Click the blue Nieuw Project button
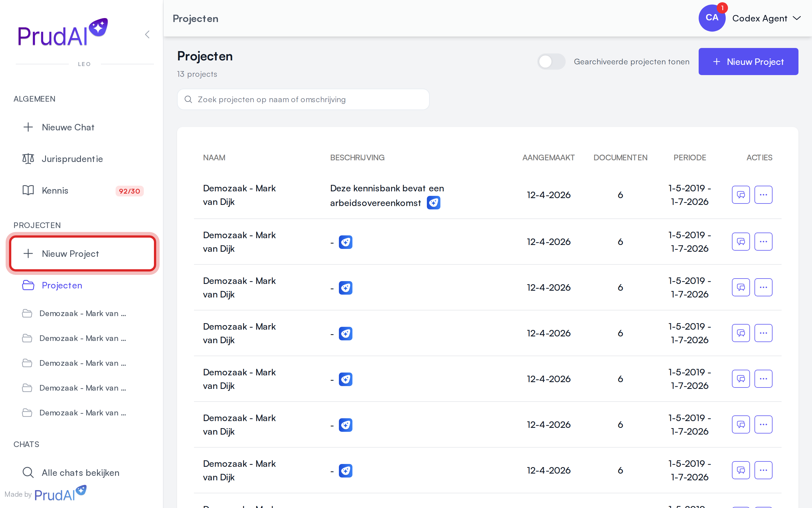812x508 pixels. pyautogui.click(x=748, y=62)
